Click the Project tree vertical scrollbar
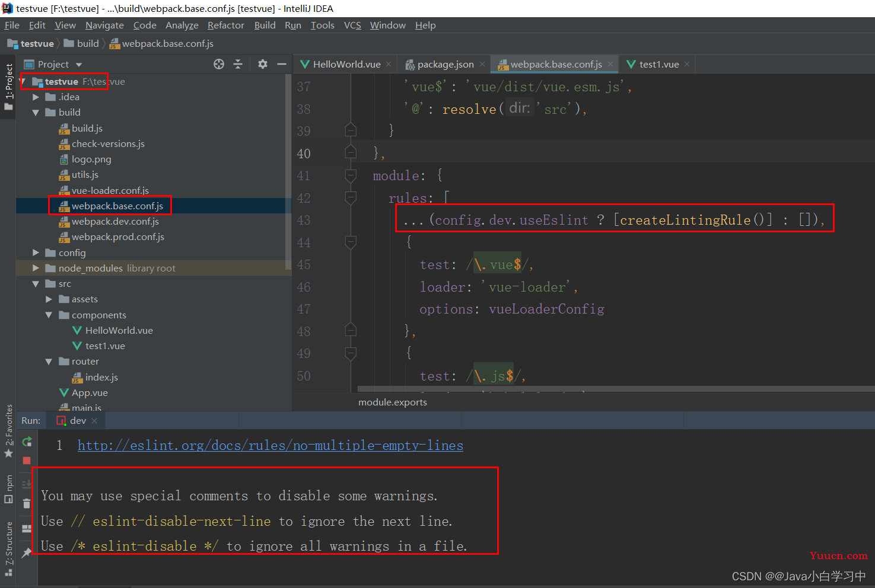875x588 pixels. point(288,172)
